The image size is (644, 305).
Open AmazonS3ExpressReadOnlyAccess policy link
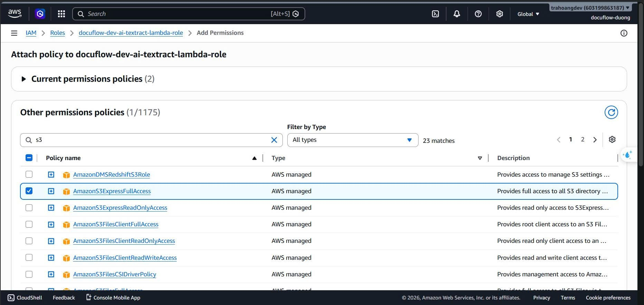click(120, 208)
